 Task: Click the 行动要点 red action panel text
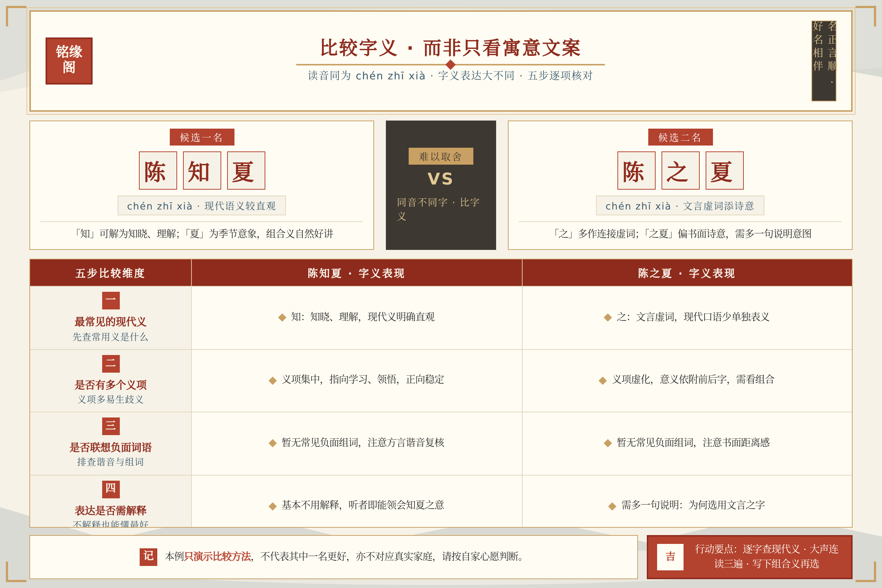[x=767, y=556]
